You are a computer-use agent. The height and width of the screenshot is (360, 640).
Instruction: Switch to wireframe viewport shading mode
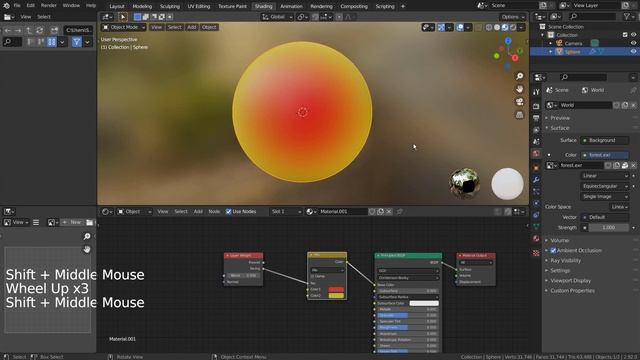point(489,27)
